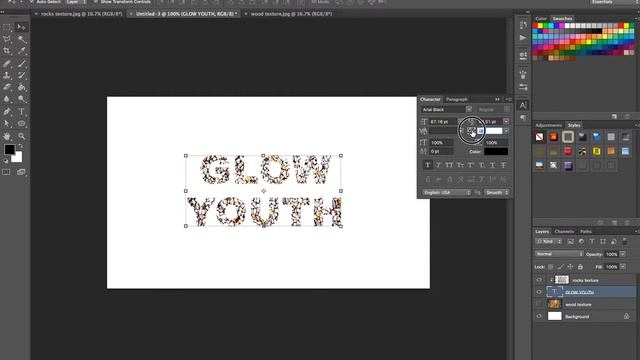Open the Actions play icon in dock
The width and height of the screenshot is (640, 360).
point(523,38)
